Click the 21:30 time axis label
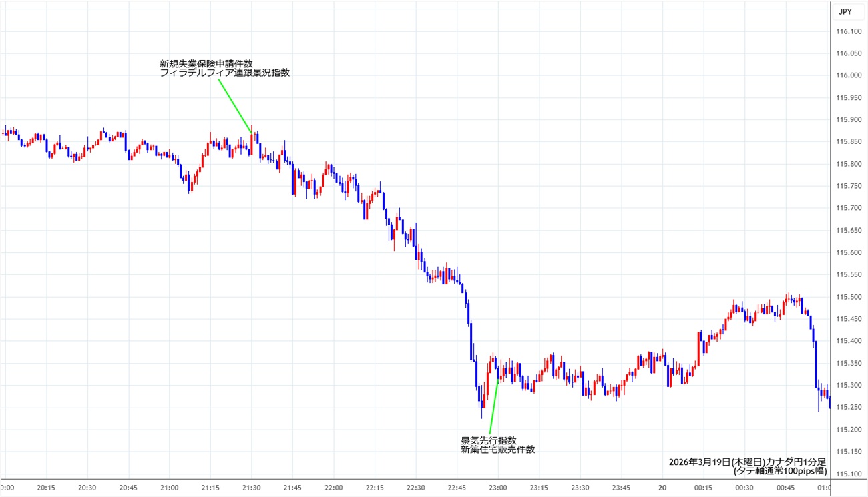Screen dimensions: 868x497 point(251,488)
